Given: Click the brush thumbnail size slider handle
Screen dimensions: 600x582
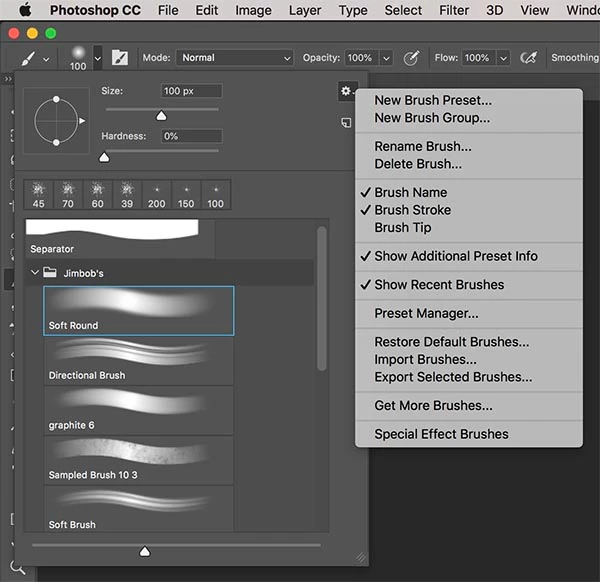Looking at the screenshot, I should coord(145,551).
